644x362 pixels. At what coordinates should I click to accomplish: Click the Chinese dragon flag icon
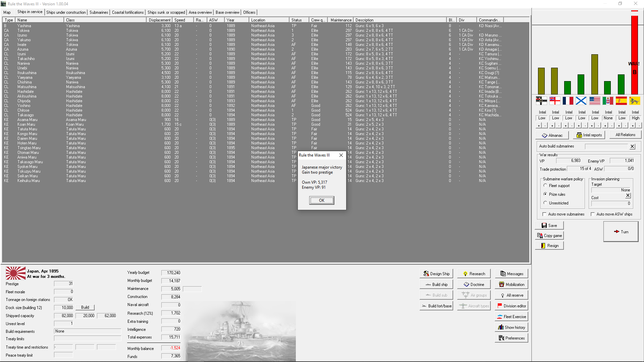pyautogui.click(x=634, y=101)
